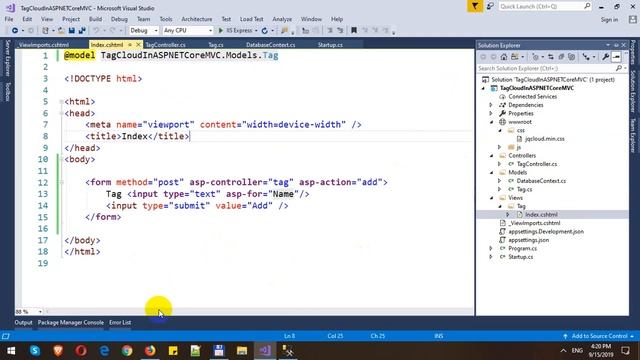Switch to the TagController.cs tab
640x360 pixels.
[x=165, y=45]
